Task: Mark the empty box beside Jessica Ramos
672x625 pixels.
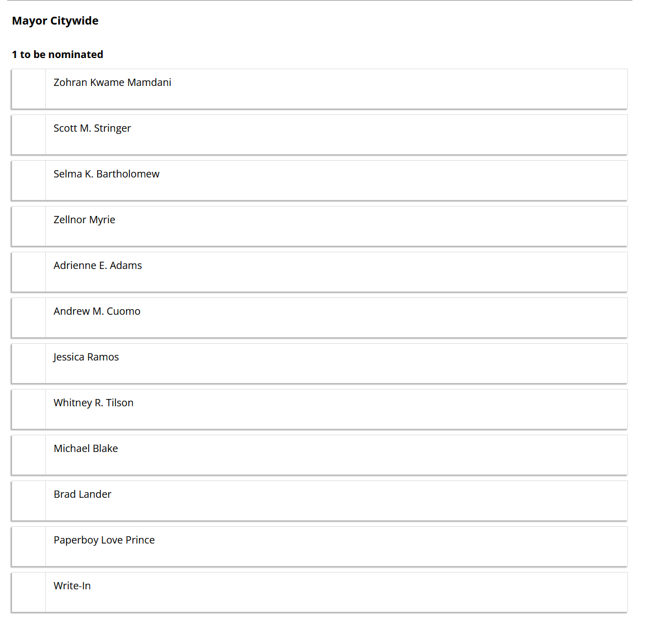Action: 28,363
